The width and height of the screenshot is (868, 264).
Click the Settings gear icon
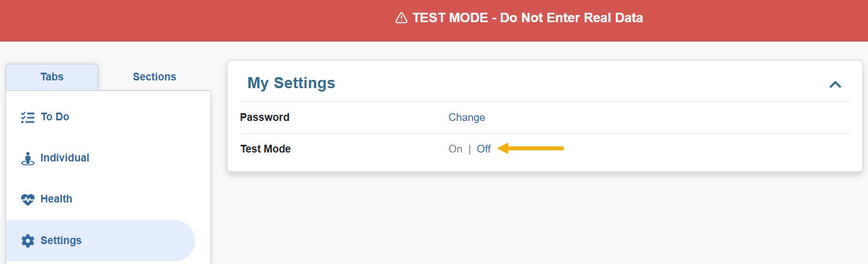tap(27, 241)
